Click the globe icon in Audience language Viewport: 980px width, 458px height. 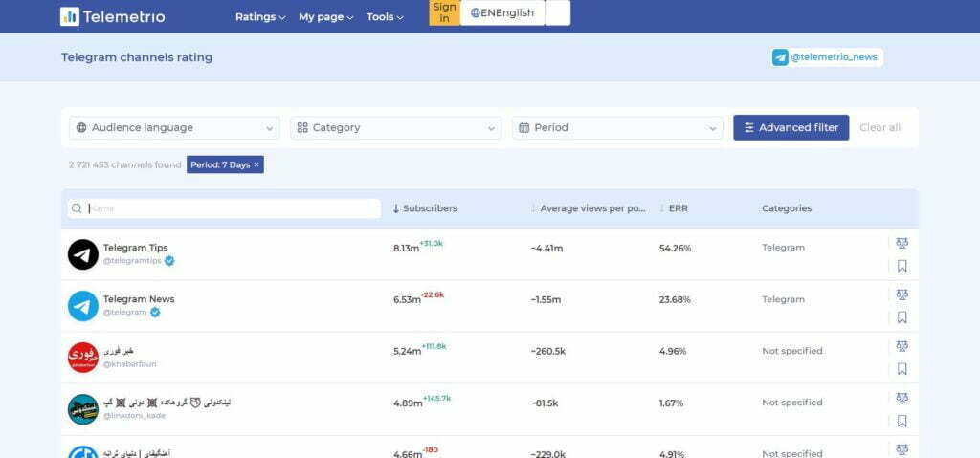81,127
